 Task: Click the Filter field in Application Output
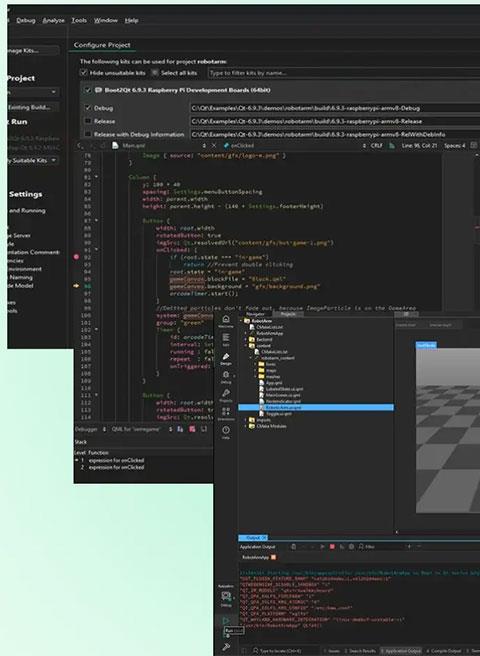click(382, 546)
